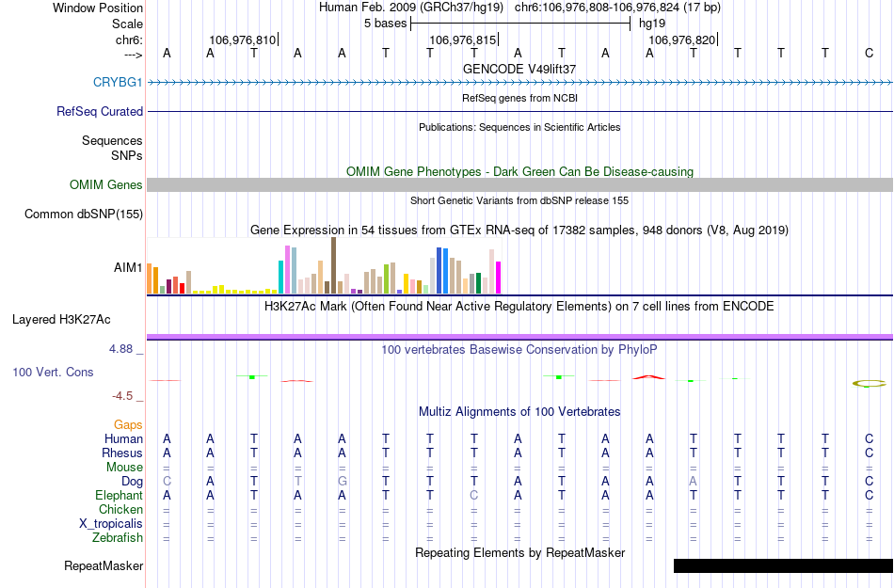
Task: Click 'Multiz Alignments of 100 Vertebrates' title
Action: 519,411
